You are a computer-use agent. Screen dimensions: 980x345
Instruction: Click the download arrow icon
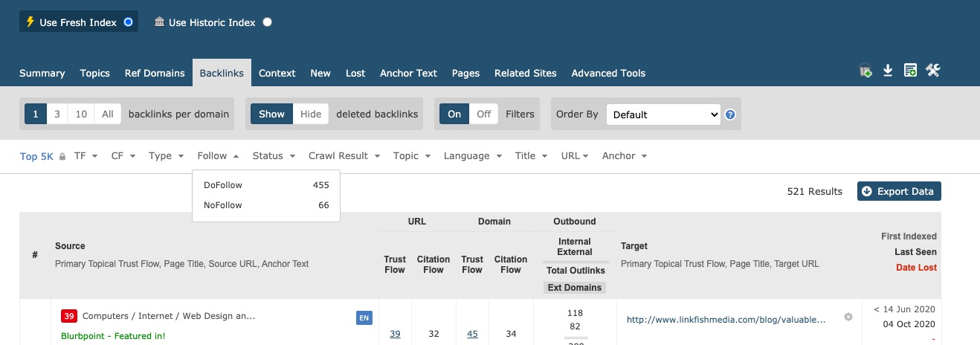click(x=887, y=71)
